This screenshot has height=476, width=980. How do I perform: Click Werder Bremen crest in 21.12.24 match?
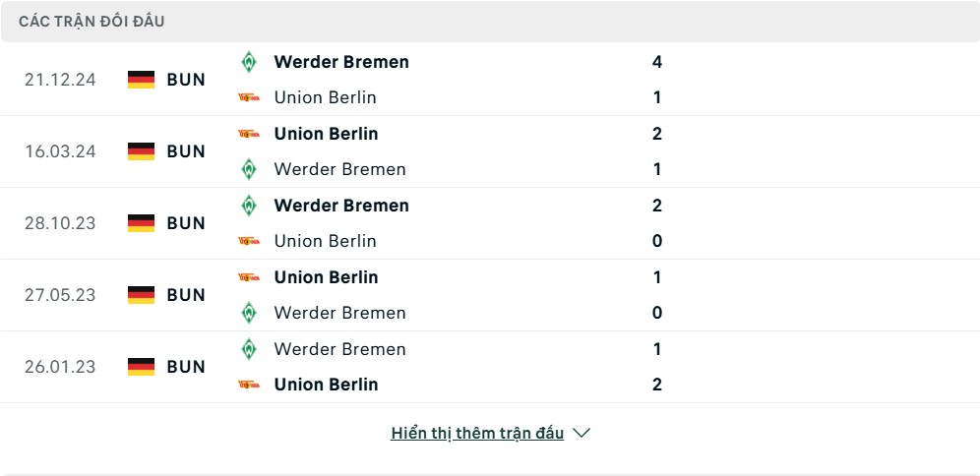click(249, 62)
